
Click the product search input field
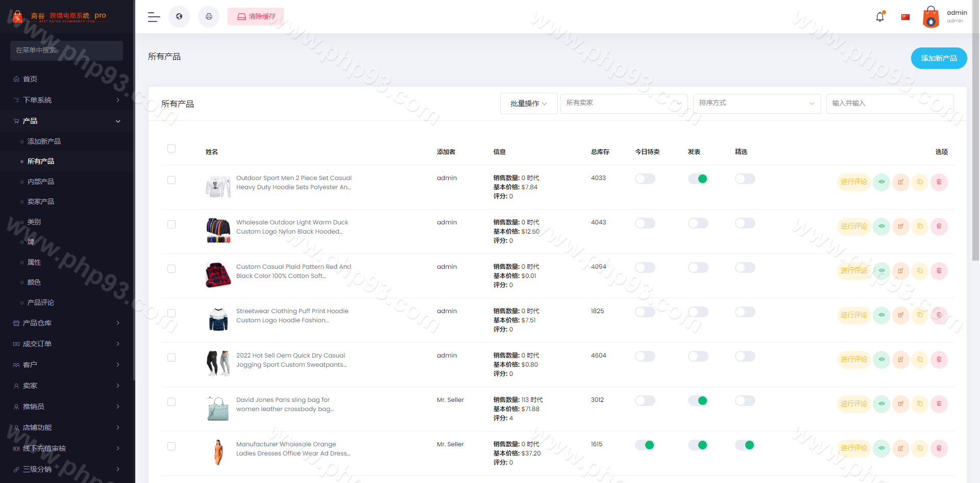[889, 104]
